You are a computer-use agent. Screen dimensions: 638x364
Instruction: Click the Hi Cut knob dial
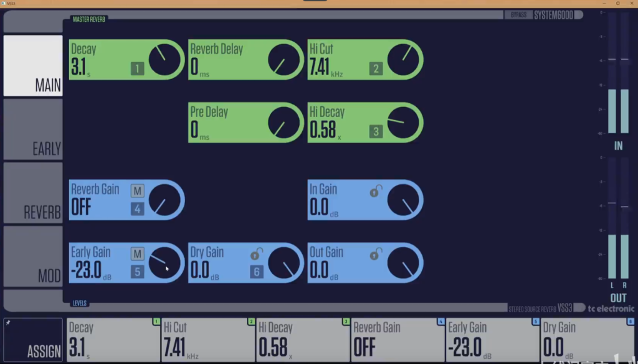pos(403,60)
